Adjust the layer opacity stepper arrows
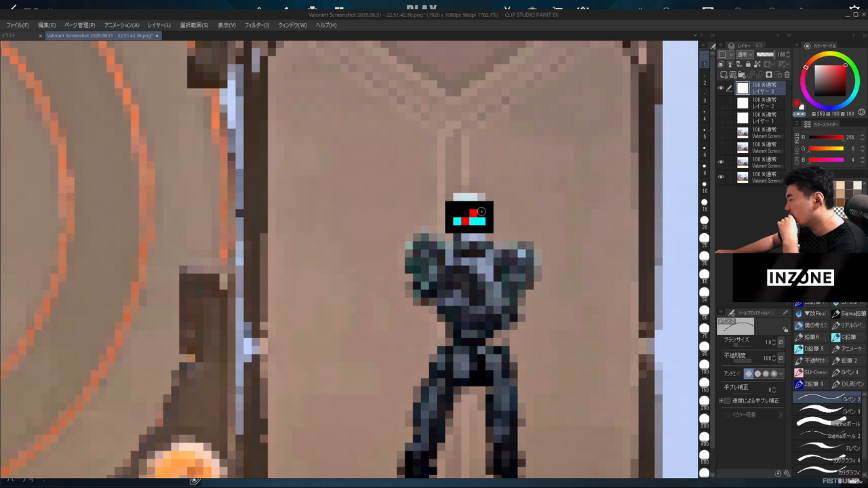Image resolution: width=868 pixels, height=488 pixels. [789, 55]
